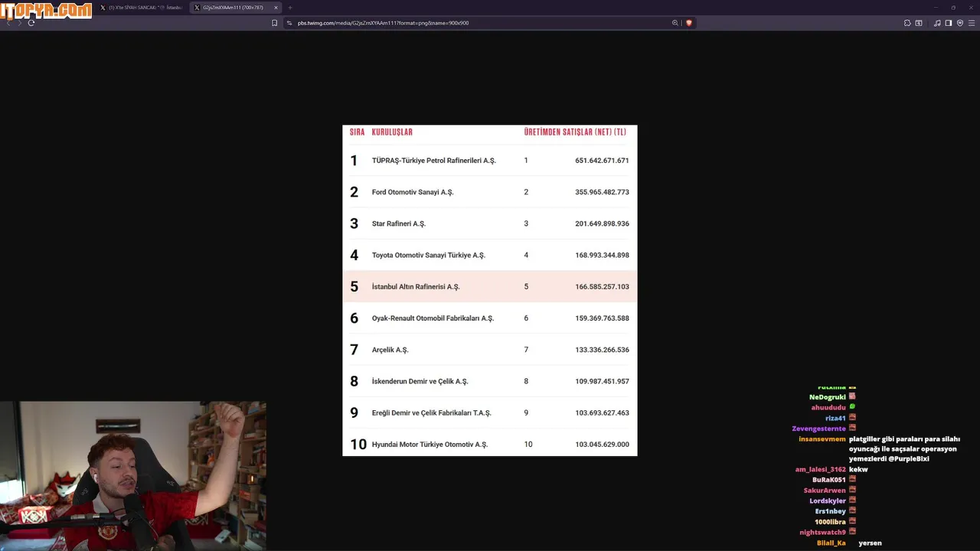Open Brave Shields lion icon
This screenshot has width=980, height=551.
[x=688, y=23]
